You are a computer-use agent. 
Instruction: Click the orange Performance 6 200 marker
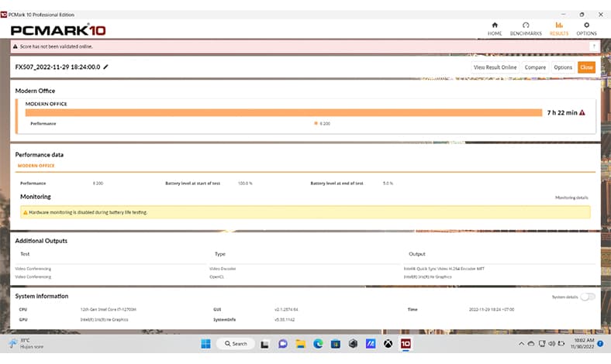(316, 123)
